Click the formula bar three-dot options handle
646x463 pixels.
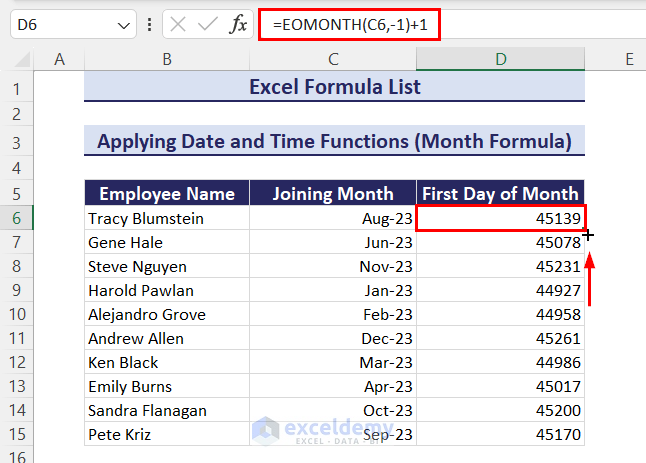[x=150, y=24]
